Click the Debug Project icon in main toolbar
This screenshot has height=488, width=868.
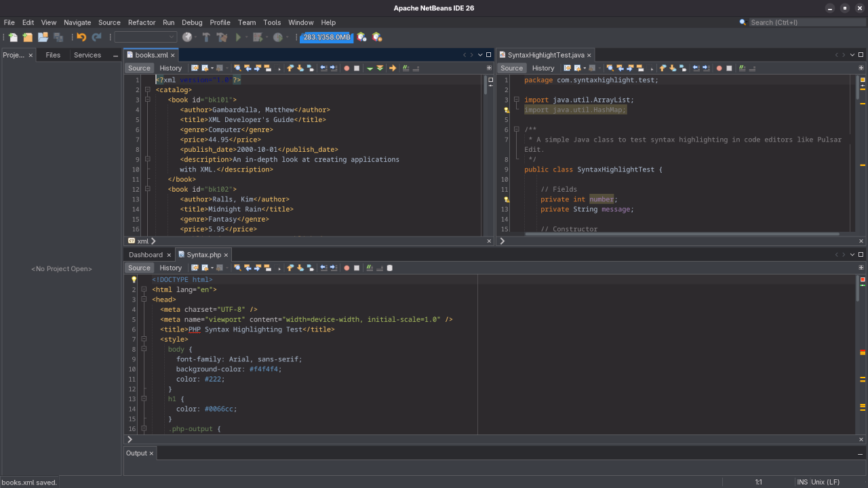258,37
